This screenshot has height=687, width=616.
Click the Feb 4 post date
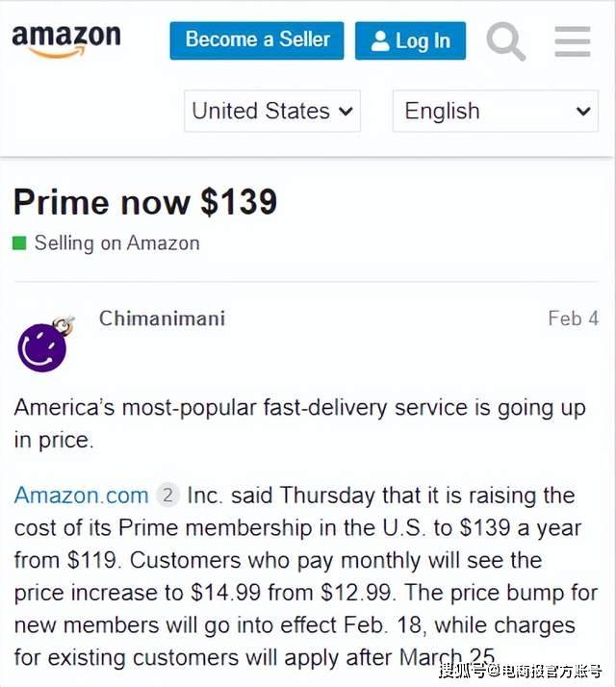(573, 318)
